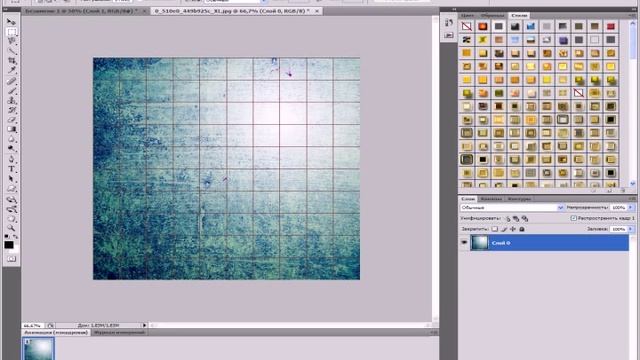Screen dimensions: 640x360
Task: Select the animation frame 1 thumbnail
Action: (x=38, y=349)
